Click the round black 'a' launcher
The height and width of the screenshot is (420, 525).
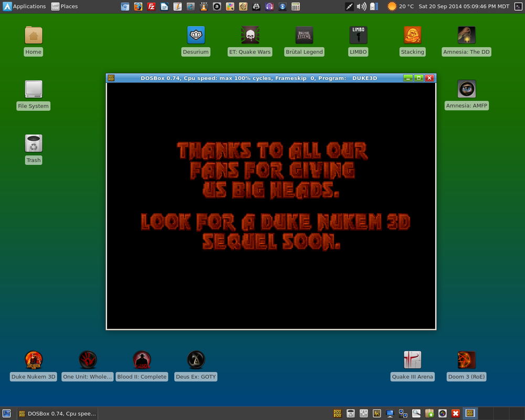pos(217,6)
